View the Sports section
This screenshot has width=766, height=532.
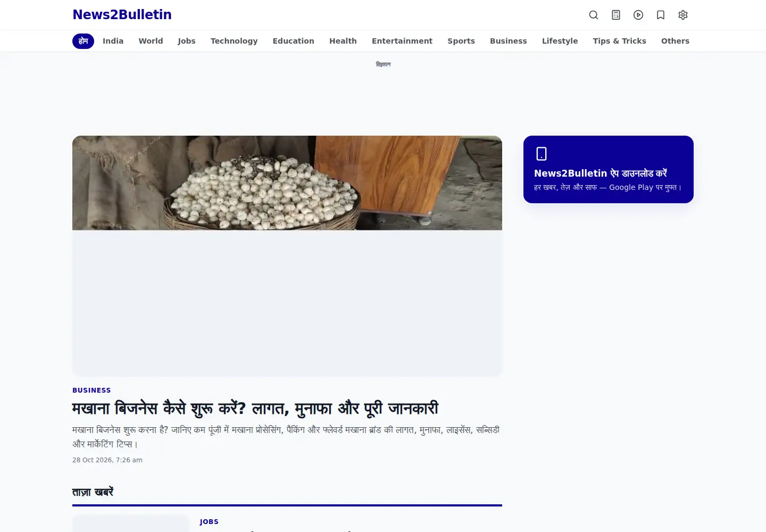click(461, 41)
